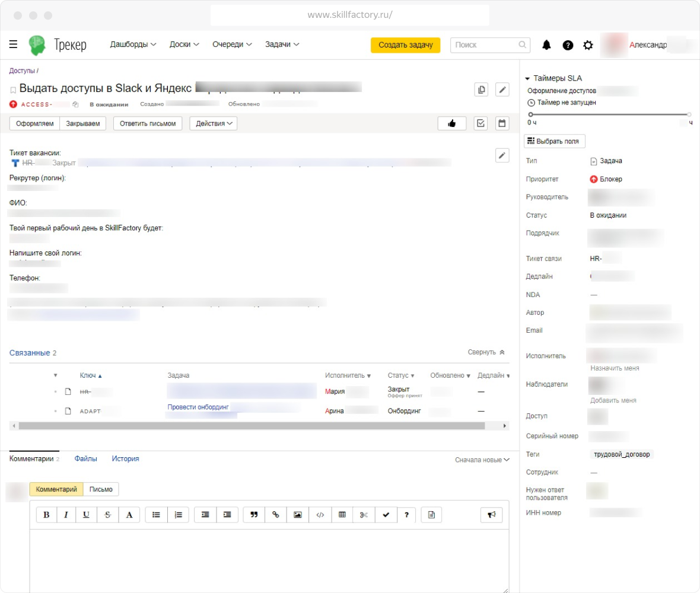Insert an image in the comment editor

[297, 515]
